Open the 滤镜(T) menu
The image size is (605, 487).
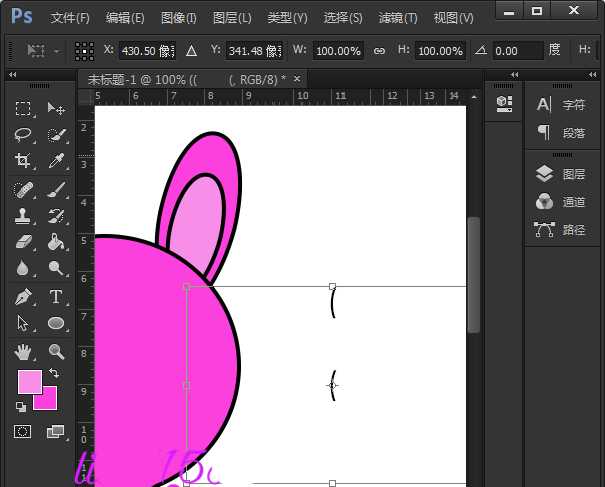pyautogui.click(x=398, y=18)
